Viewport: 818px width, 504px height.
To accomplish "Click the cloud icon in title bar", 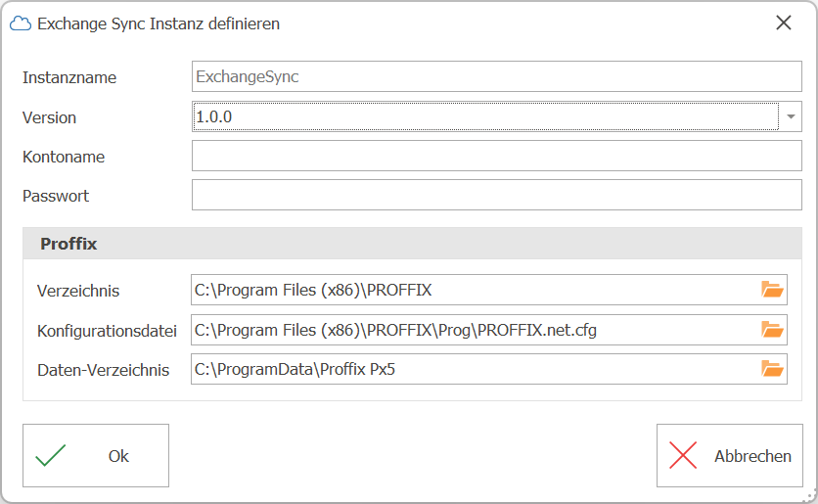I will coord(21,23).
